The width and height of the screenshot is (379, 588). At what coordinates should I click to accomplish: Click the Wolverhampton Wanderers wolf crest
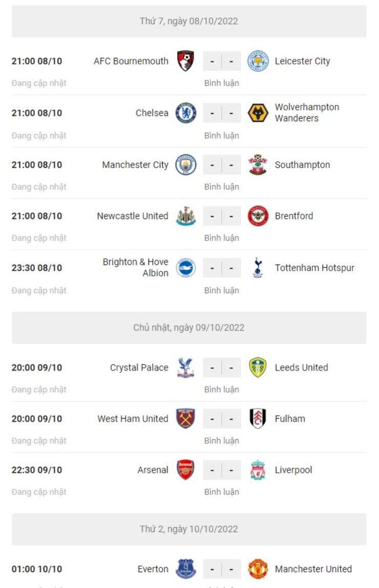258,113
